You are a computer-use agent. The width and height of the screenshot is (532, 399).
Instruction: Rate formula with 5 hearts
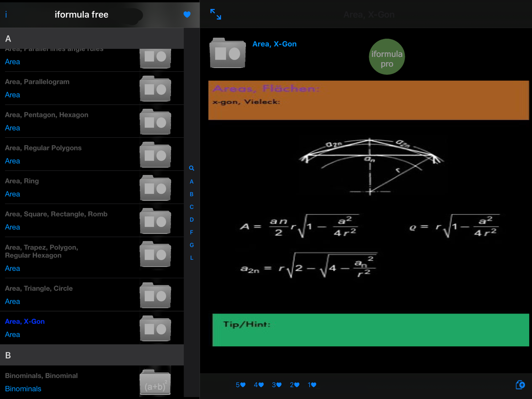[240, 385]
